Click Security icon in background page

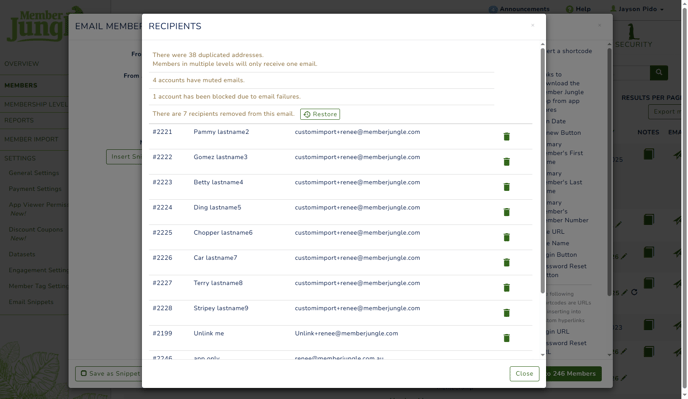point(634,36)
